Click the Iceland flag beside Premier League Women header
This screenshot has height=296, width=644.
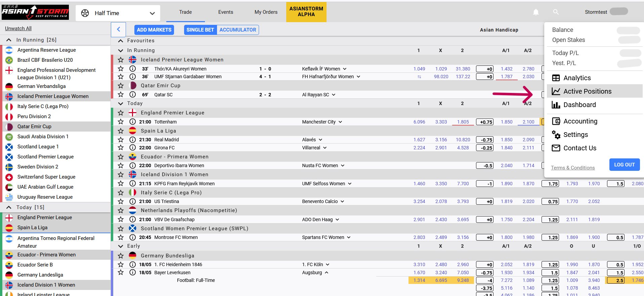click(x=133, y=60)
